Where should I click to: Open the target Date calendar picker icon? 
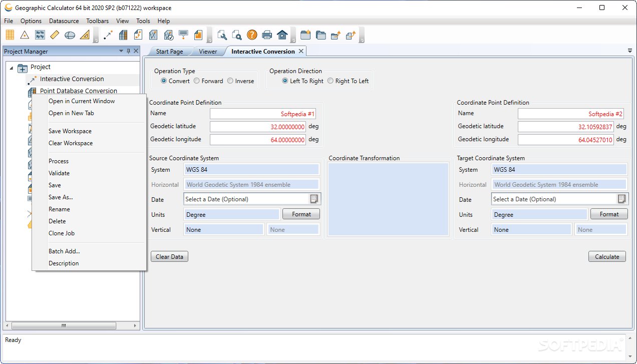click(621, 199)
